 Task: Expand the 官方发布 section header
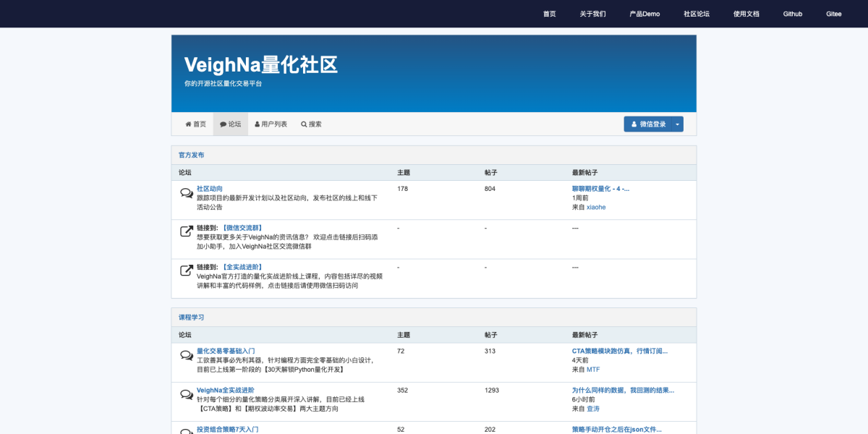pos(190,154)
